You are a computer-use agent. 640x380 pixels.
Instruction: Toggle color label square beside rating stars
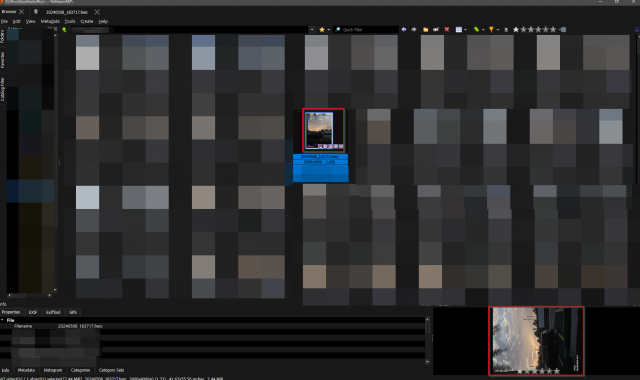(564, 29)
